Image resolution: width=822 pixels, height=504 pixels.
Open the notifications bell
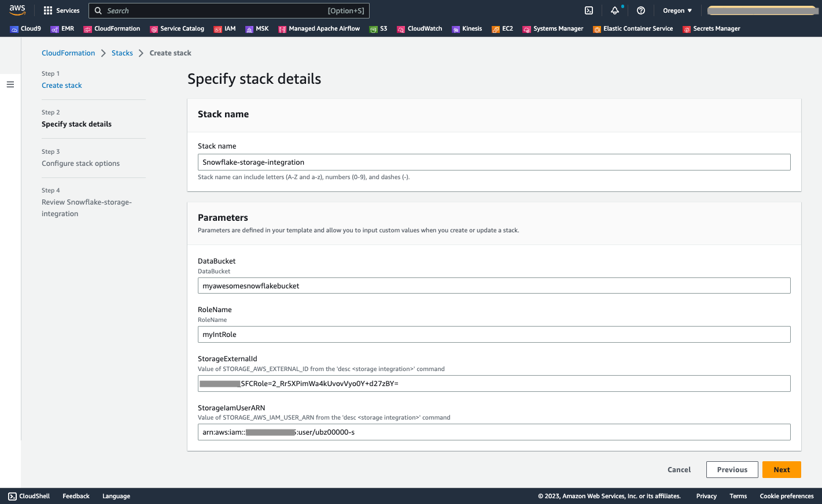[615, 10]
